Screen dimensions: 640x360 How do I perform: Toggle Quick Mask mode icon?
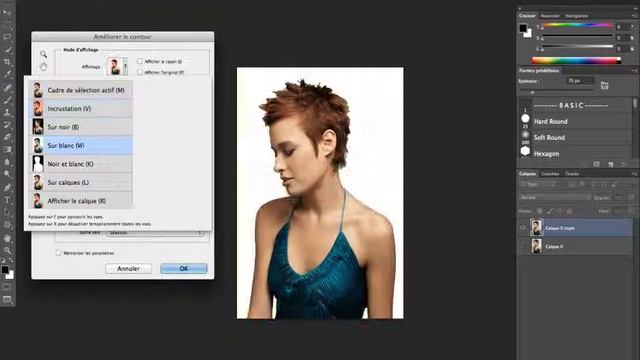[x=7, y=287]
